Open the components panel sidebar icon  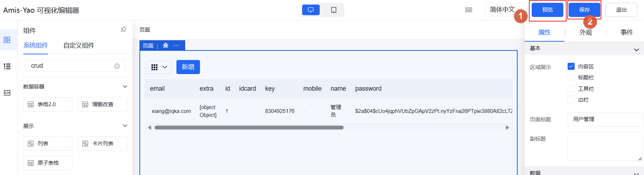coord(7,40)
